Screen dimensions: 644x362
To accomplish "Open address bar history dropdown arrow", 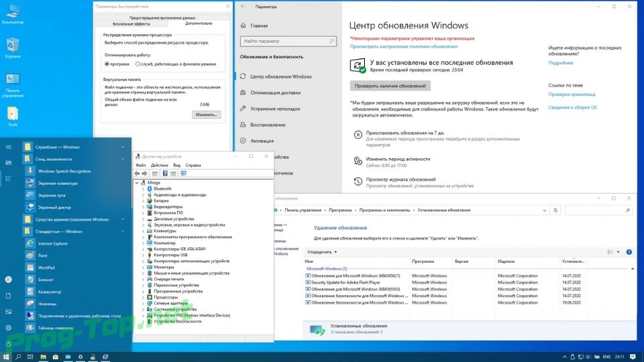I will point(544,210).
